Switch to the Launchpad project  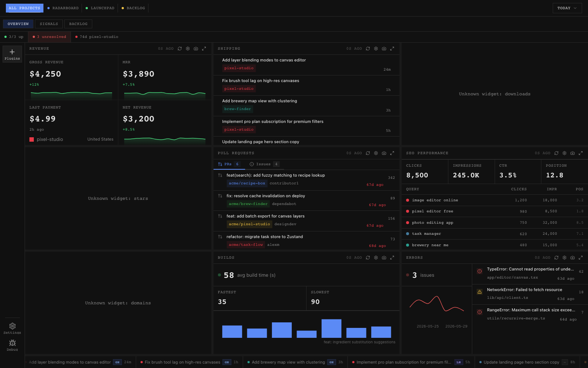click(x=100, y=8)
